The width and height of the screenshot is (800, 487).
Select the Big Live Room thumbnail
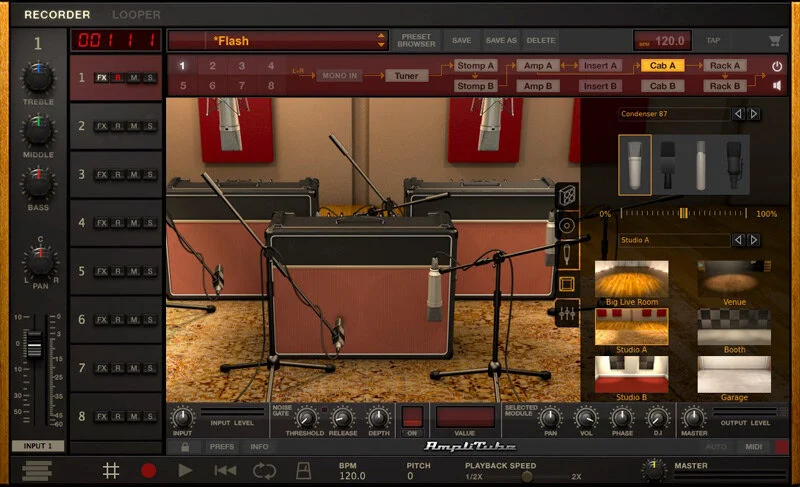[632, 279]
